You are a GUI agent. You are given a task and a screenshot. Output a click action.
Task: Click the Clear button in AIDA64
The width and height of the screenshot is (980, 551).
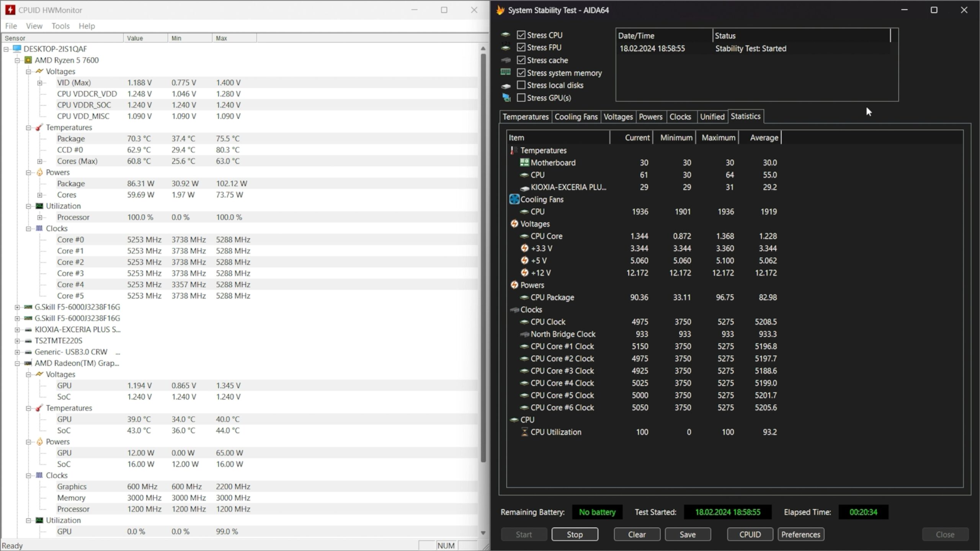(637, 534)
